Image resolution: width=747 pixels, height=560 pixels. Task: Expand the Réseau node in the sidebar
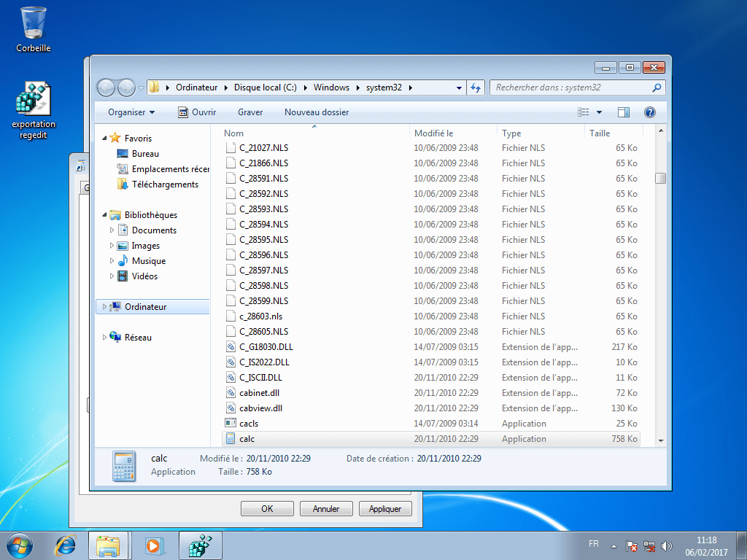click(x=104, y=337)
